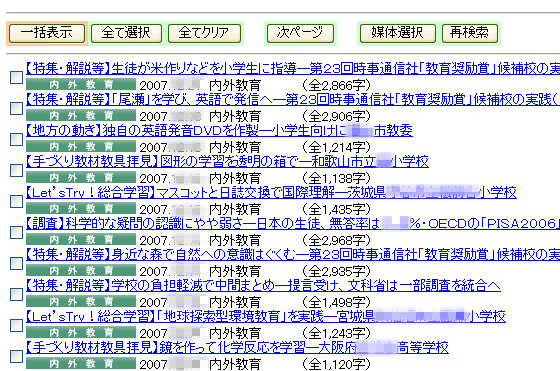This screenshot has height=371, width=560.
Task: Click the text （全1,435字）
Action: point(336,209)
